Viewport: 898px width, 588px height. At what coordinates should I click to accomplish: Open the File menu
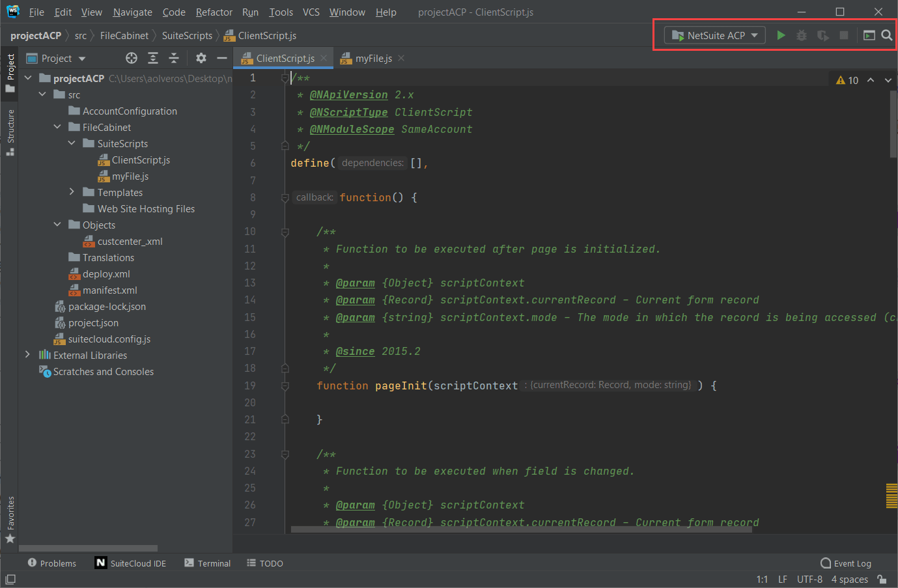[36, 12]
